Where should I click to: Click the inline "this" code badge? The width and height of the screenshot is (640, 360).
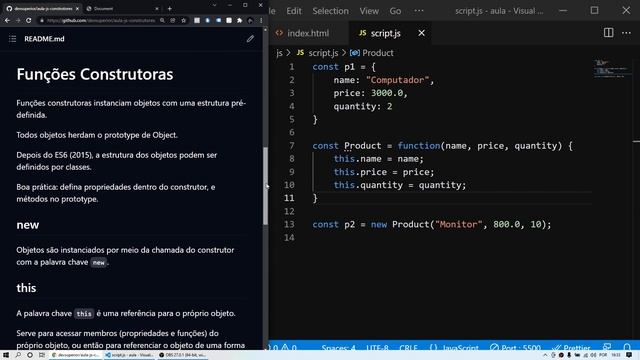coord(84,313)
